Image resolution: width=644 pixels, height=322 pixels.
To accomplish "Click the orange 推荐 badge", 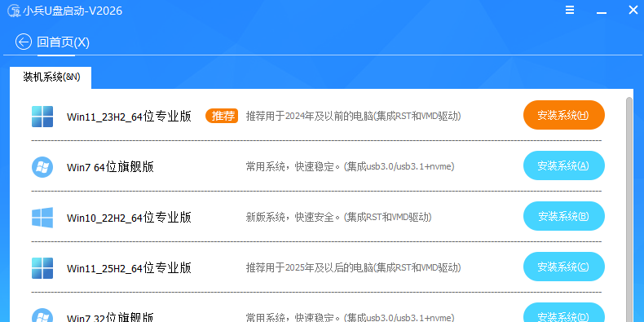I will pyautogui.click(x=222, y=117).
